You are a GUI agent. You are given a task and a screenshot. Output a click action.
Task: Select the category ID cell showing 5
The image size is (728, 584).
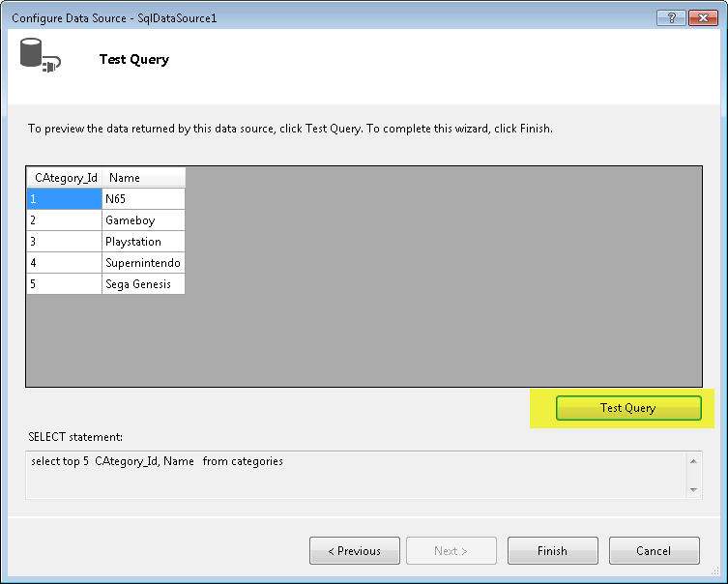coord(65,284)
